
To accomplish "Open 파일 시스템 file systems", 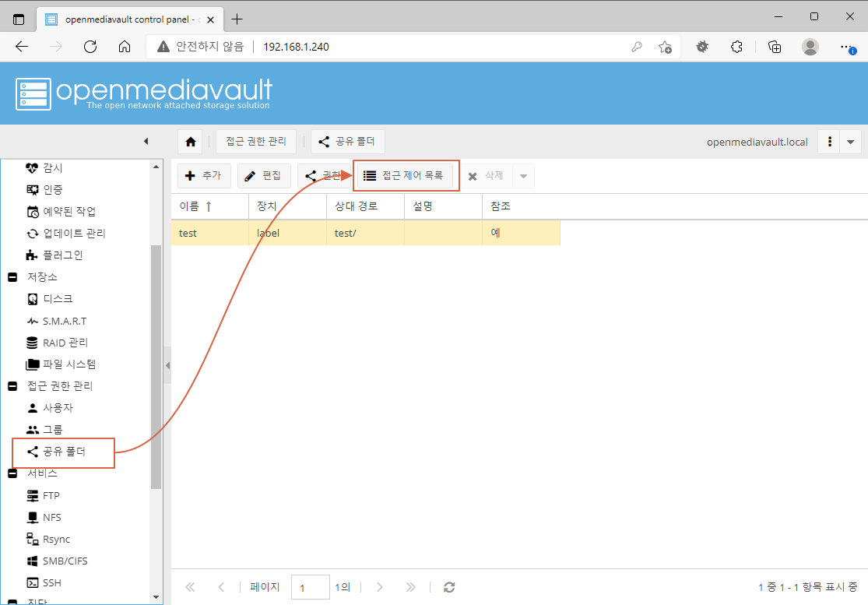I will [61, 364].
